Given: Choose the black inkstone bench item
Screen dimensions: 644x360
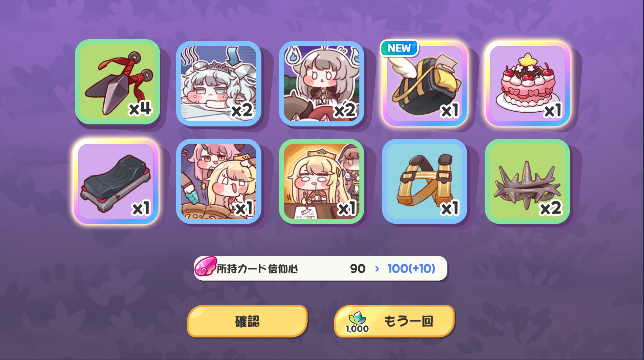Looking at the screenshot, I should coord(116,182).
